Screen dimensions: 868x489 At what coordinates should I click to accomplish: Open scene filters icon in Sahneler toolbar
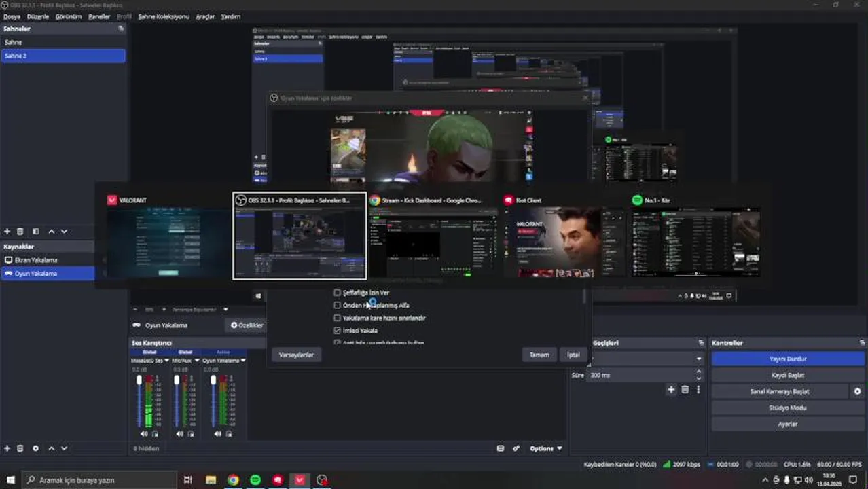36,232
